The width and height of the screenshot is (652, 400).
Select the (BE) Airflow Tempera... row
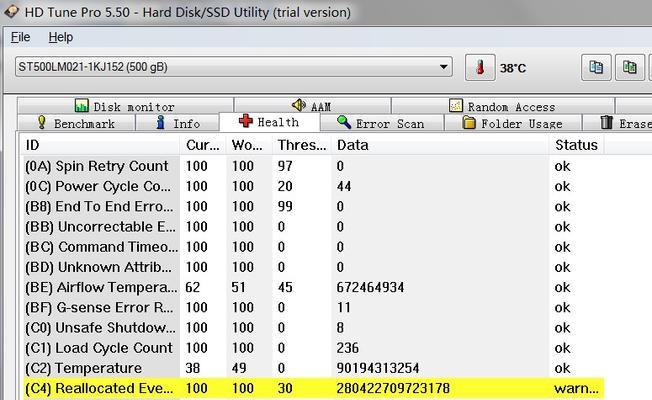click(x=312, y=287)
